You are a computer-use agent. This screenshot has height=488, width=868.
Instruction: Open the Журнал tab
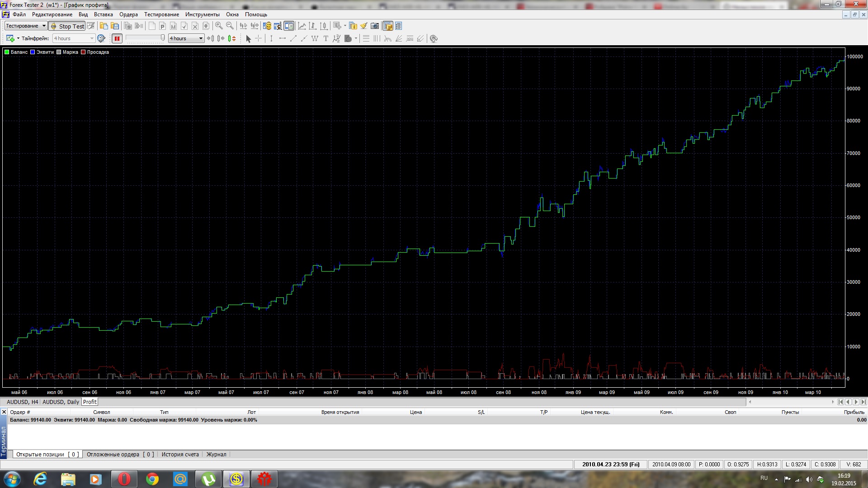point(216,455)
